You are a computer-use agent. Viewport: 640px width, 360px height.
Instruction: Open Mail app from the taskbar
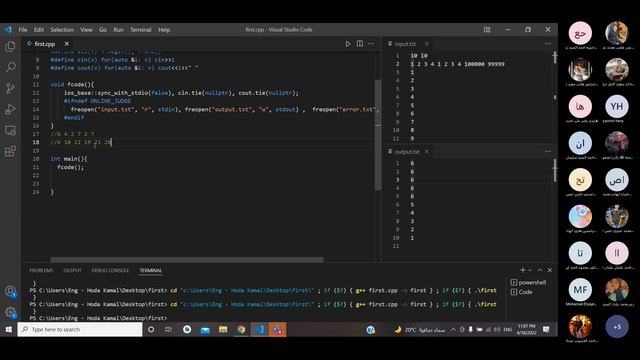click(205, 329)
